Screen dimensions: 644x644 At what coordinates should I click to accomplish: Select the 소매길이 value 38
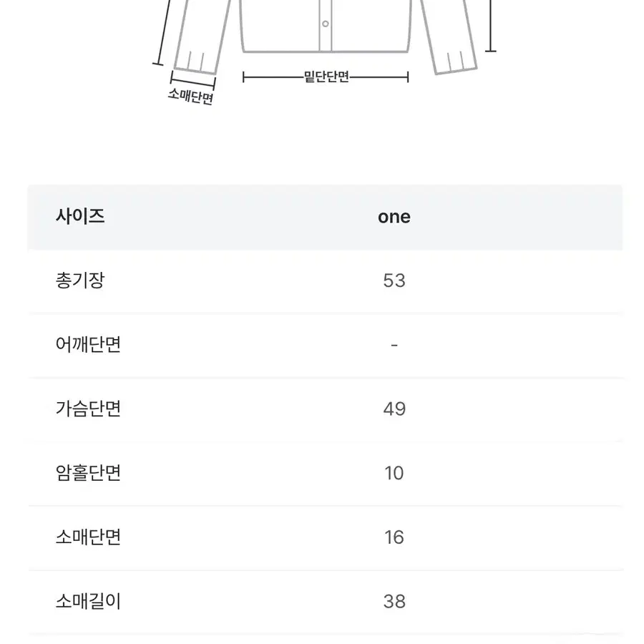coord(394,602)
